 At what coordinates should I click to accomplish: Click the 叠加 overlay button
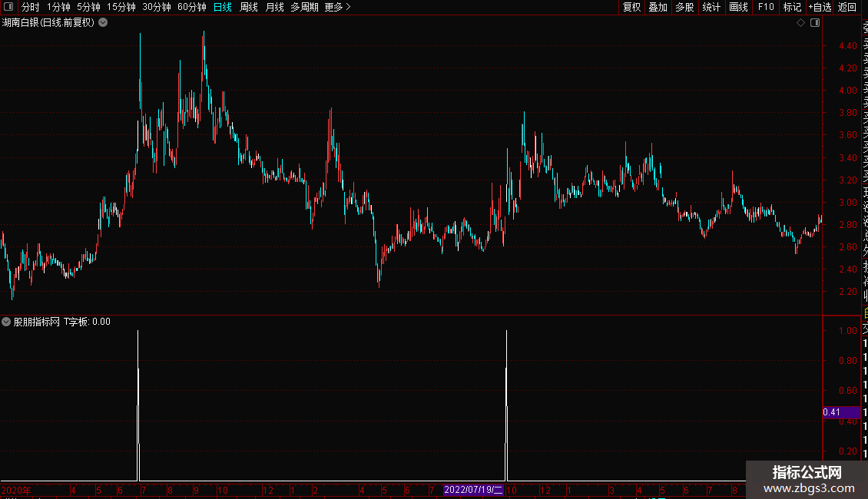(x=658, y=7)
